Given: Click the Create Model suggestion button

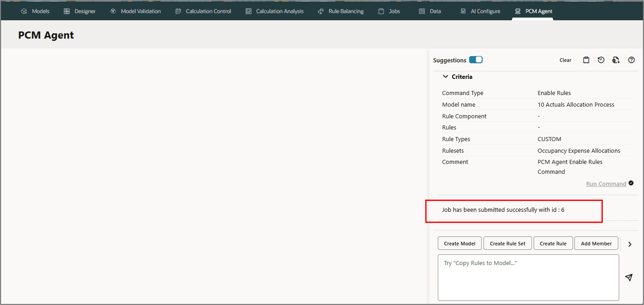Looking at the screenshot, I should (459, 243).
